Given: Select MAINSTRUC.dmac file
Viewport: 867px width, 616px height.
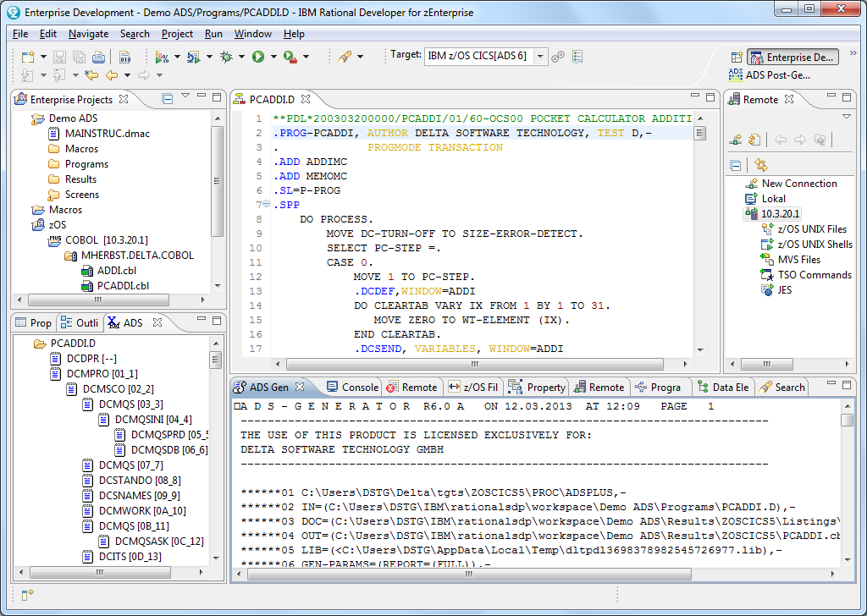Looking at the screenshot, I should pos(108,133).
